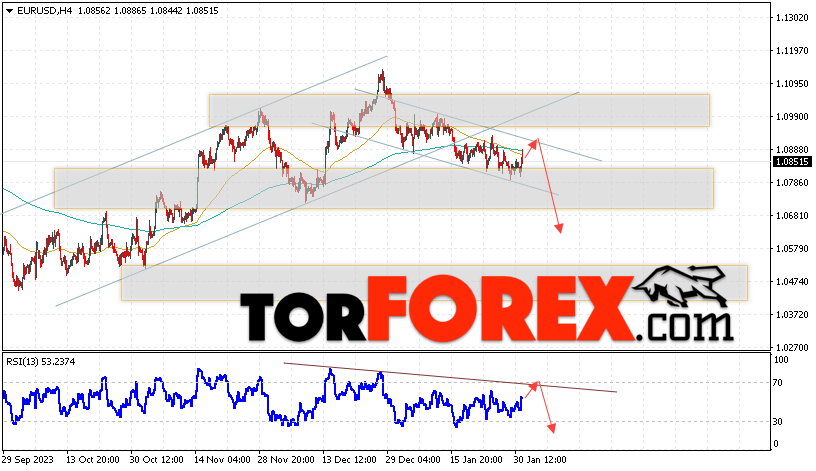Select the RSI scale level 0
The height and width of the screenshot is (471, 816).
776,444
